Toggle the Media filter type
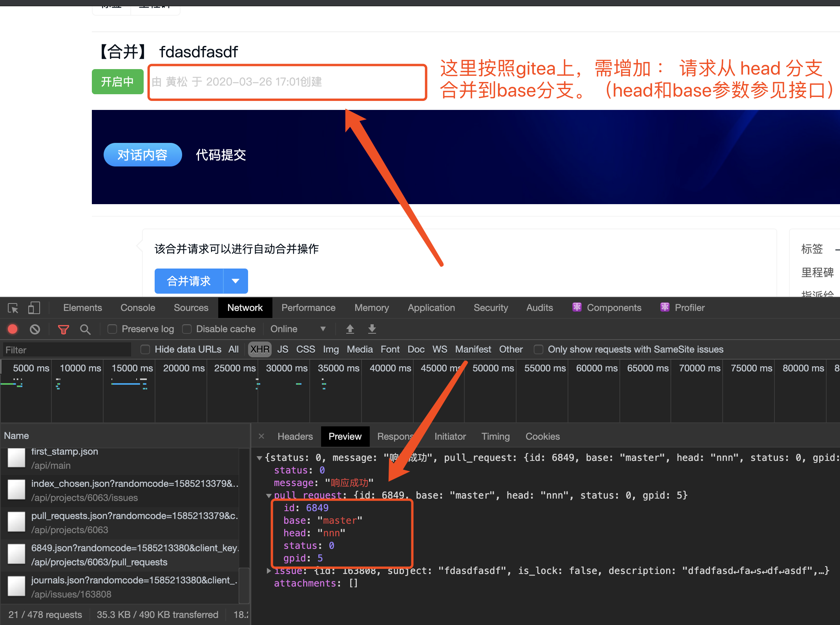This screenshot has height=625, width=840. [360, 349]
